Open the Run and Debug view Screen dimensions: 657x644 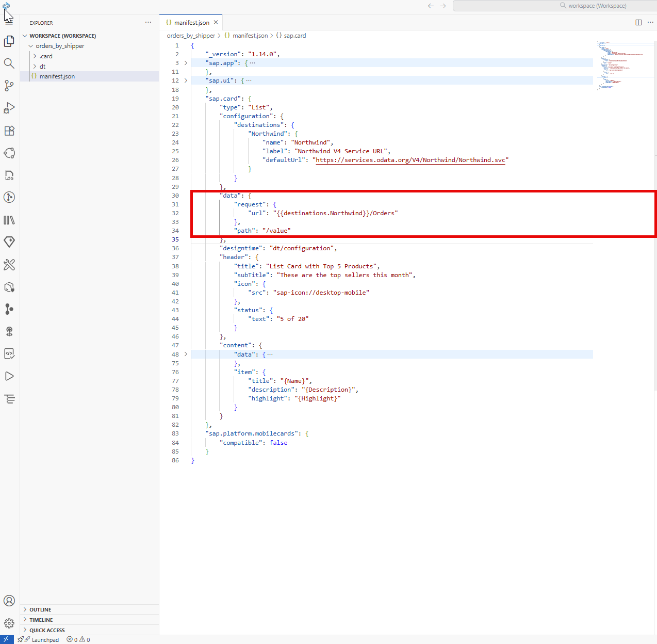pos(9,108)
